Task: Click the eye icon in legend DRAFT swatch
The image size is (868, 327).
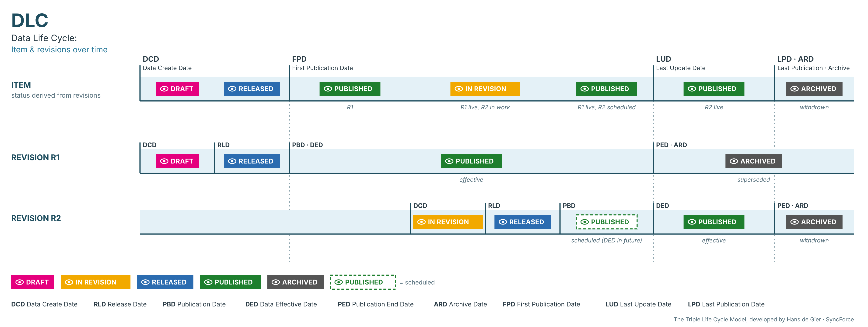Action: 20,282
